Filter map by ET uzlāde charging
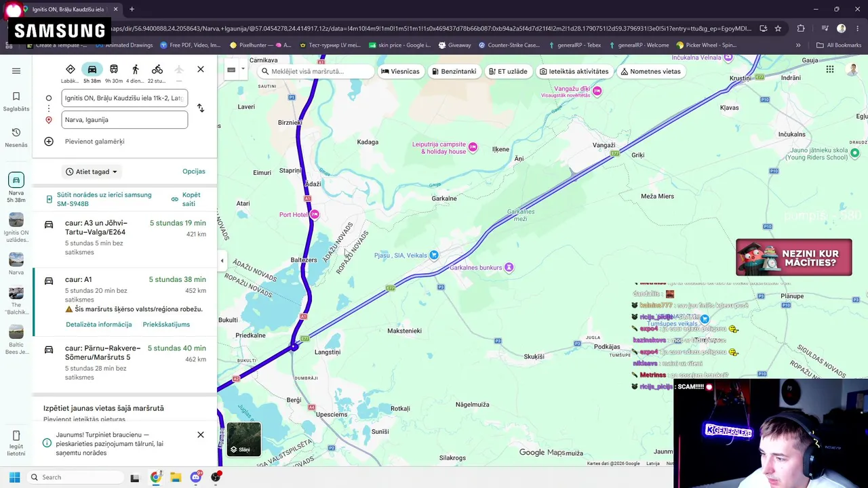Image resolution: width=868 pixels, height=488 pixels. pyautogui.click(x=507, y=71)
